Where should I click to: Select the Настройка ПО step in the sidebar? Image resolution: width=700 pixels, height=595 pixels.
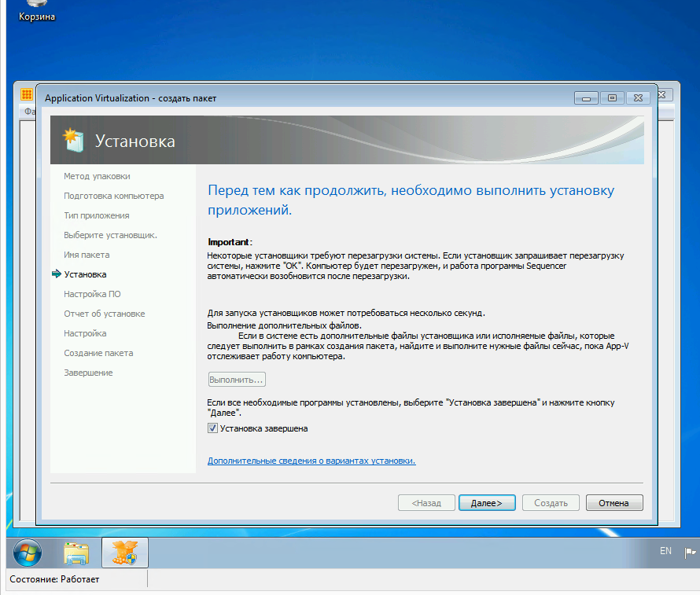point(92,294)
